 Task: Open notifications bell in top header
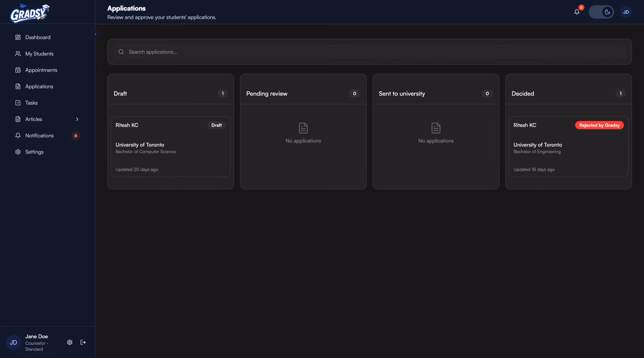[x=577, y=12]
